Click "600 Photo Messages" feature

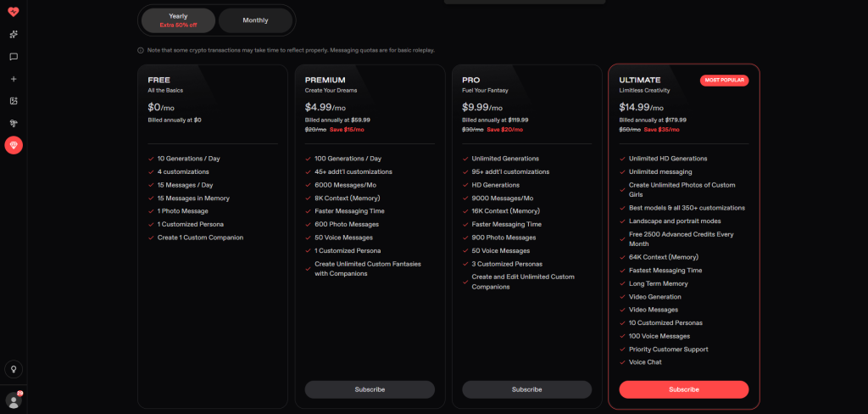(x=347, y=224)
